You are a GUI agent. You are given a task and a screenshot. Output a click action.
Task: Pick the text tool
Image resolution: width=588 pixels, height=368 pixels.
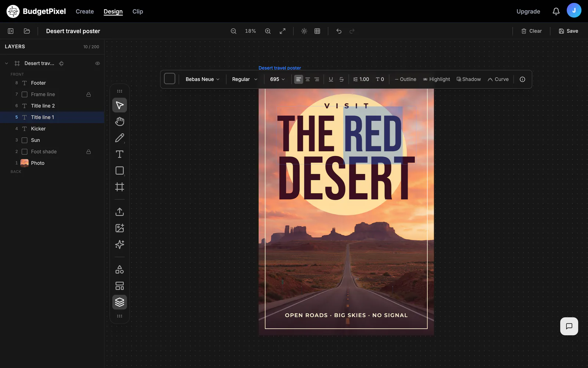(x=119, y=154)
